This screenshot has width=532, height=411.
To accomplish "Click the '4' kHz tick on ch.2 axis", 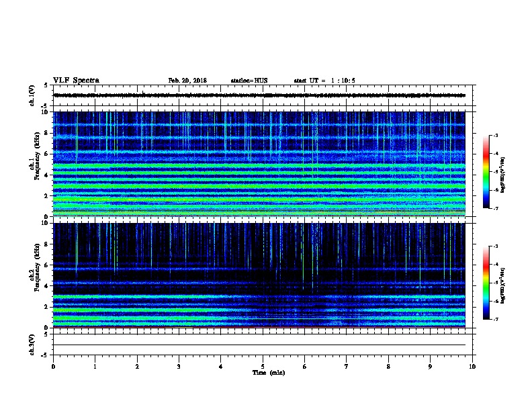I will pyautogui.click(x=46, y=286).
